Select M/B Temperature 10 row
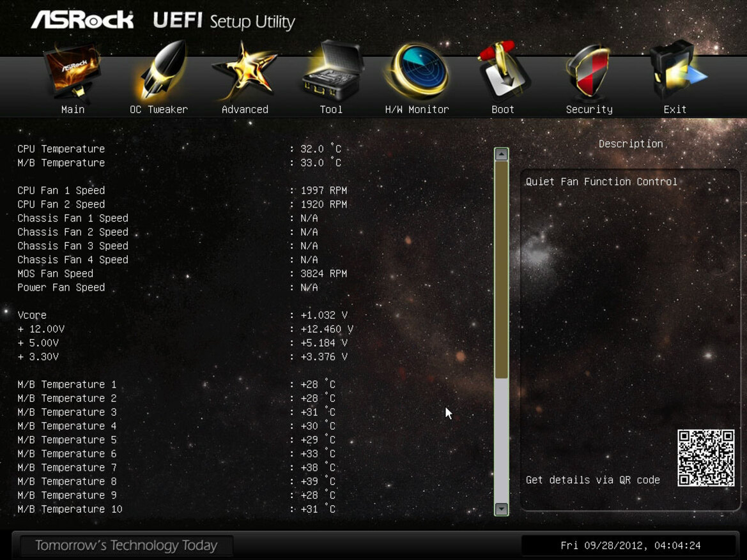The width and height of the screenshot is (747, 560). pyautogui.click(x=177, y=509)
